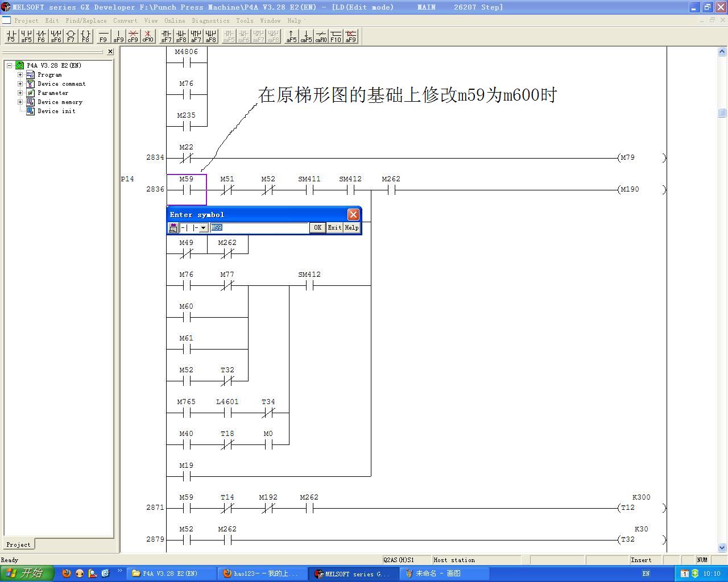Open the Online menu

pos(175,20)
